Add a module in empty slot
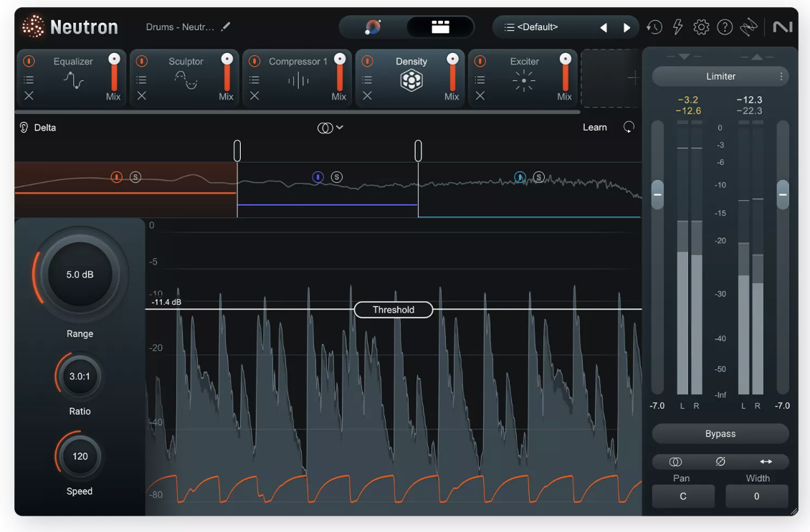 [x=610, y=78]
